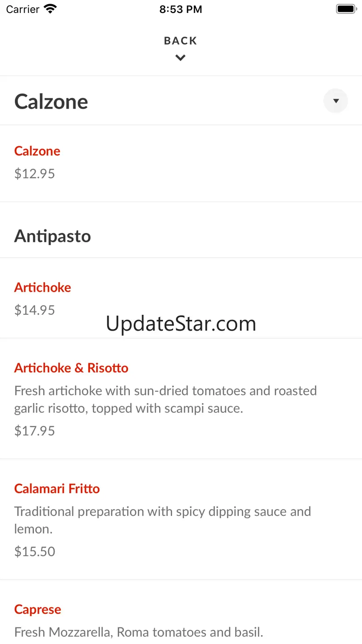Tap the Antipasto section header

coord(52,236)
